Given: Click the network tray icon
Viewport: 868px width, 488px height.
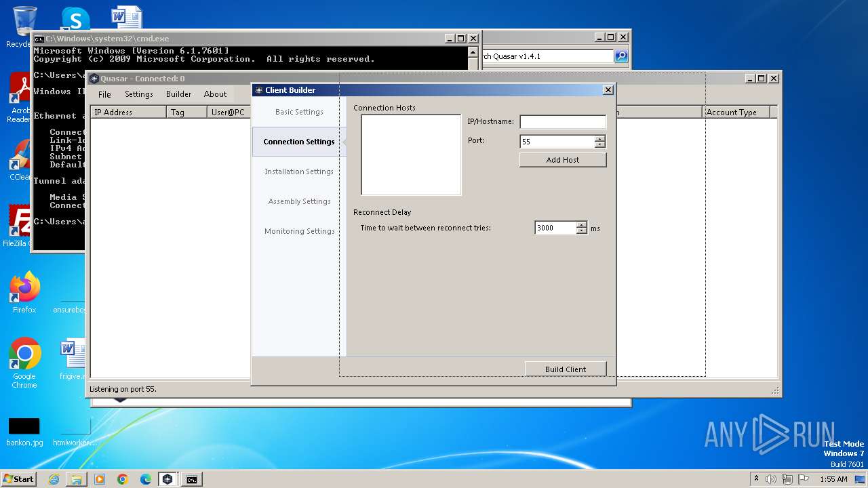Looking at the screenshot, I should (x=787, y=479).
